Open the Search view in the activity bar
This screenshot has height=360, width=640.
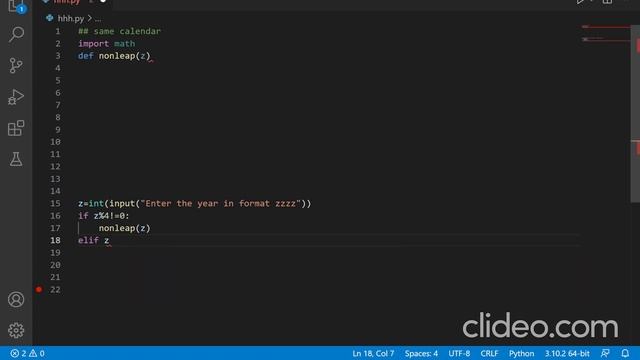pyautogui.click(x=16, y=34)
